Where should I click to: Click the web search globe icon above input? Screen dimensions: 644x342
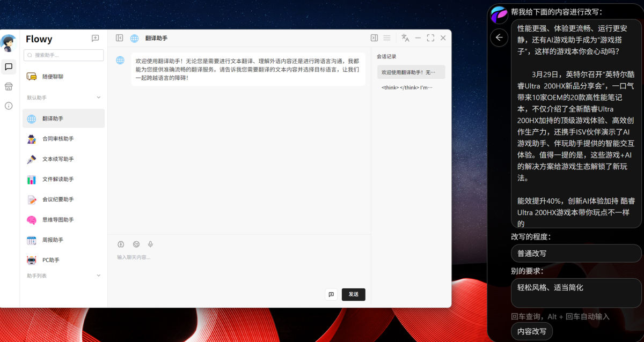point(136,244)
